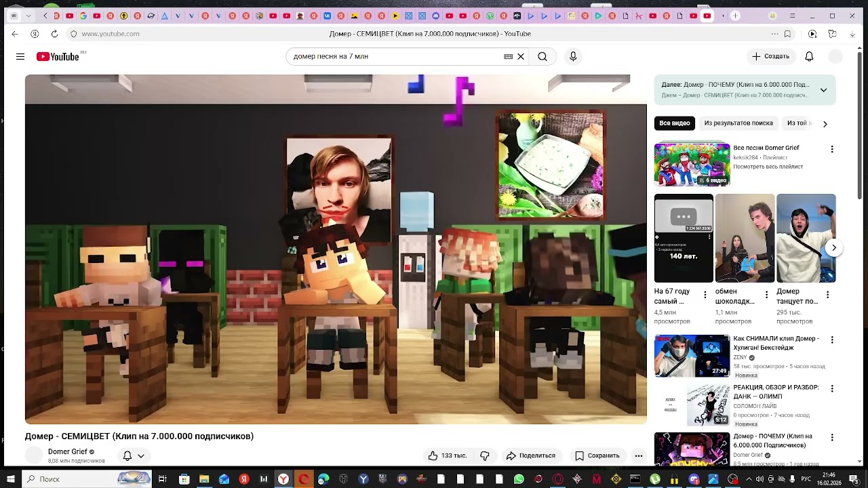Click the Домер - СЕМИЦВЕТ video title
This screenshot has width=868, height=488.
click(139, 436)
